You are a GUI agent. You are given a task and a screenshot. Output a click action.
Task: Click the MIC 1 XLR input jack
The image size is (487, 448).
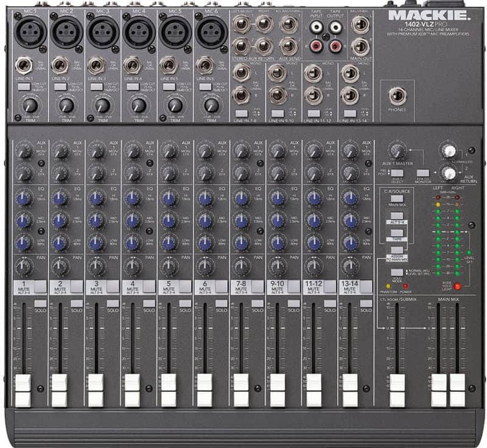coord(30,32)
